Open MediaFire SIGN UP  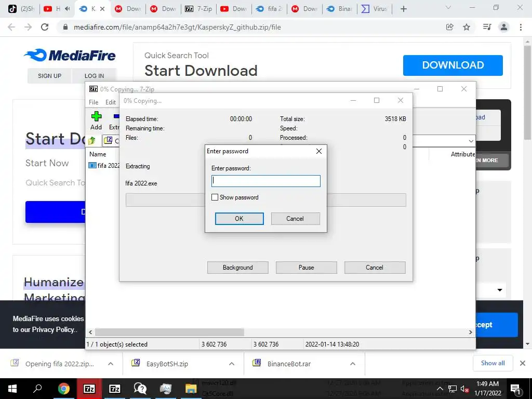tap(49, 76)
